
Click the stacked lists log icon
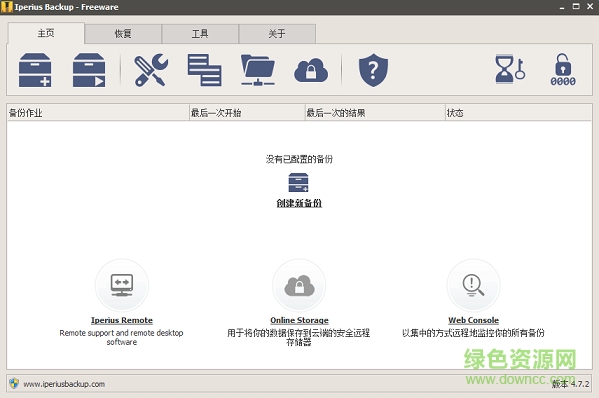point(204,70)
